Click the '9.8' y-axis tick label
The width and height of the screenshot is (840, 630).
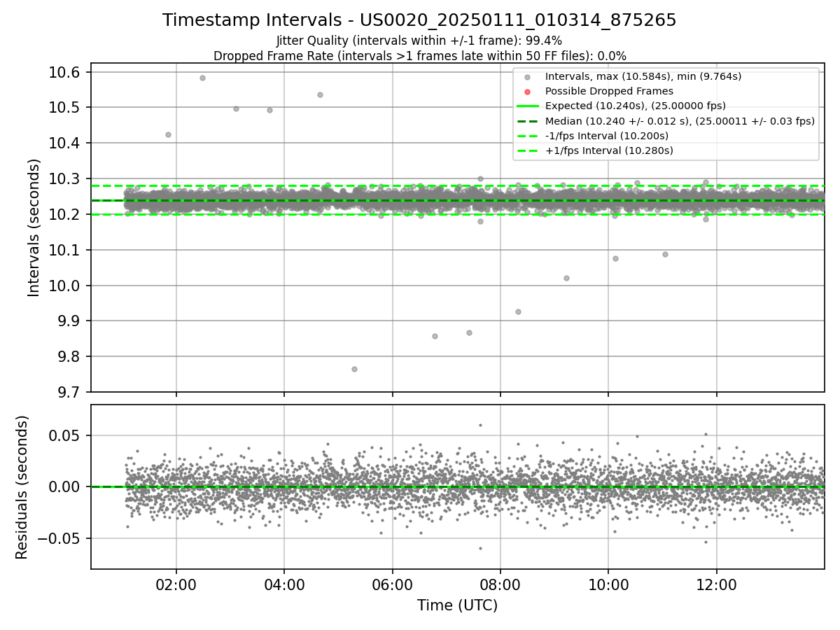point(70,357)
